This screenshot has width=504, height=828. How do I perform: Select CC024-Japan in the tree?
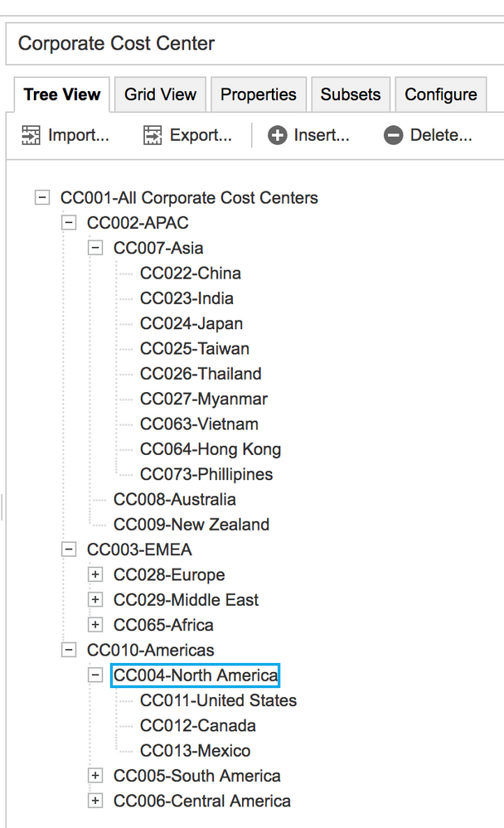point(191,323)
